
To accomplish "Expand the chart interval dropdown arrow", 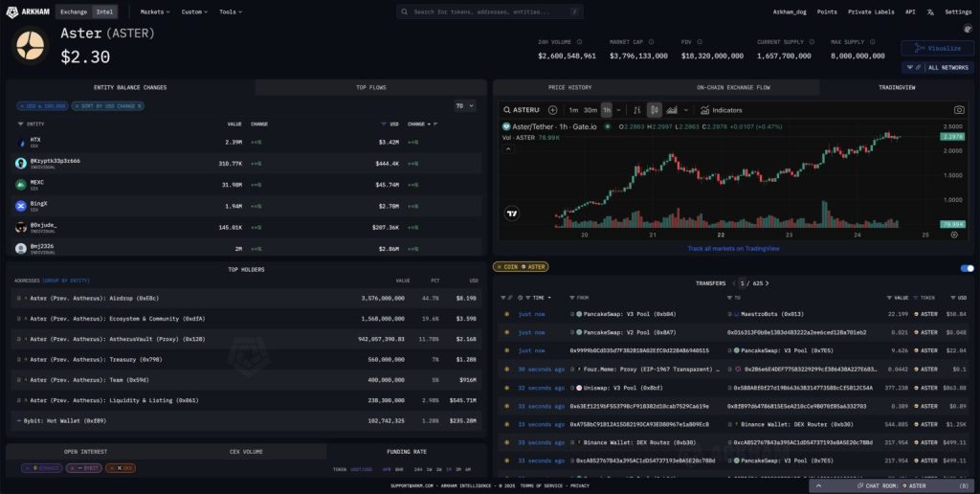I will pyautogui.click(x=619, y=110).
